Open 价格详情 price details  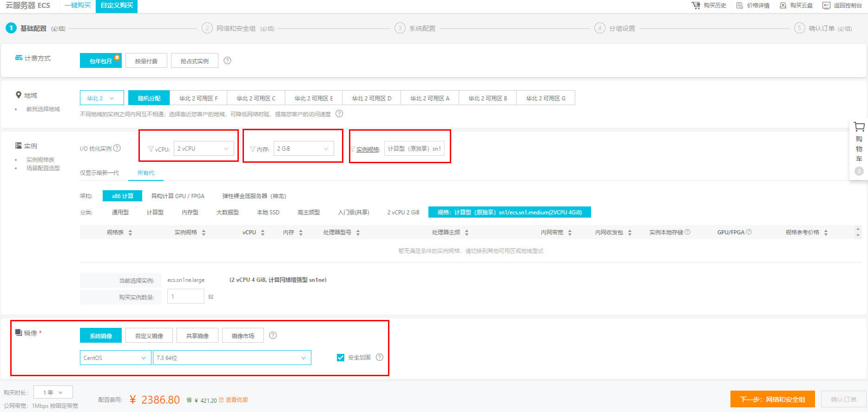pyautogui.click(x=753, y=6)
